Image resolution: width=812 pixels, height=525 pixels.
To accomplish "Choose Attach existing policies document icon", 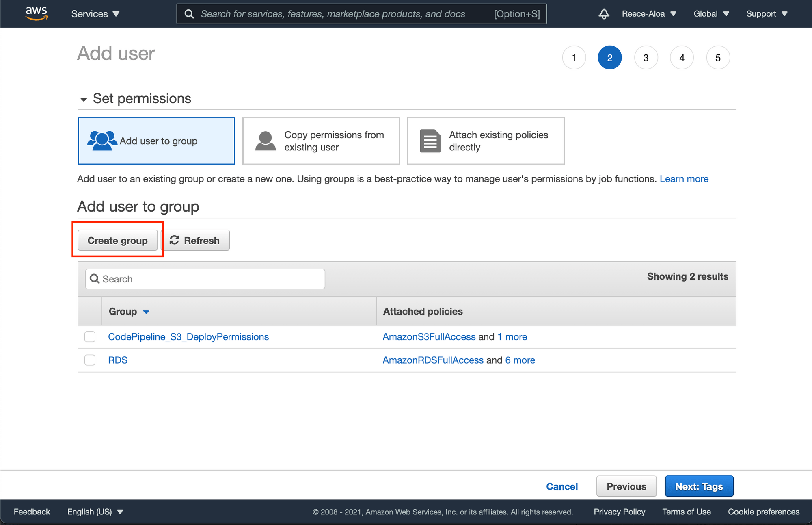I will pyautogui.click(x=430, y=141).
